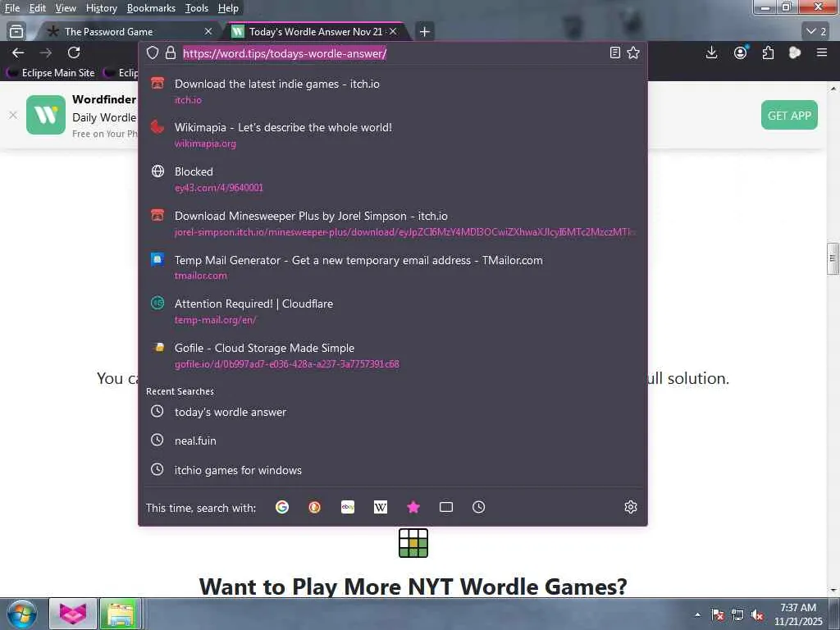The image size is (840, 630).
Task: Click the page vertical scrollbar thumb
Action: click(x=833, y=258)
